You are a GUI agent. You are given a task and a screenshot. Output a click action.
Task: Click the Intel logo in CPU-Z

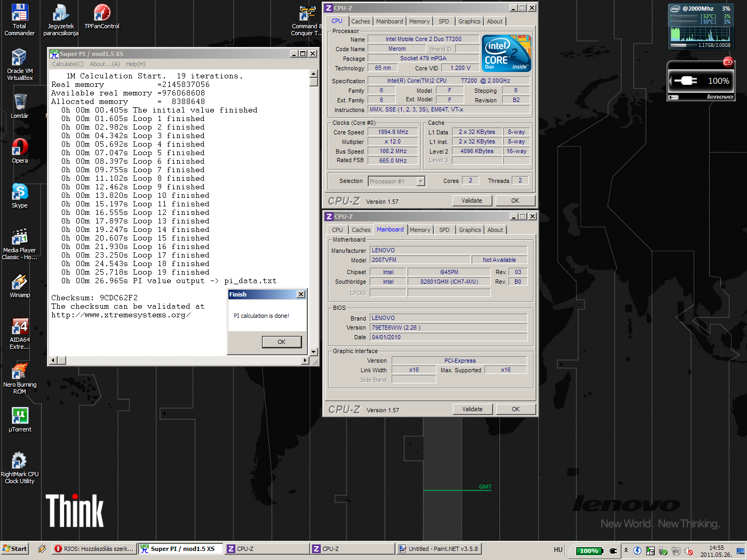[x=506, y=53]
